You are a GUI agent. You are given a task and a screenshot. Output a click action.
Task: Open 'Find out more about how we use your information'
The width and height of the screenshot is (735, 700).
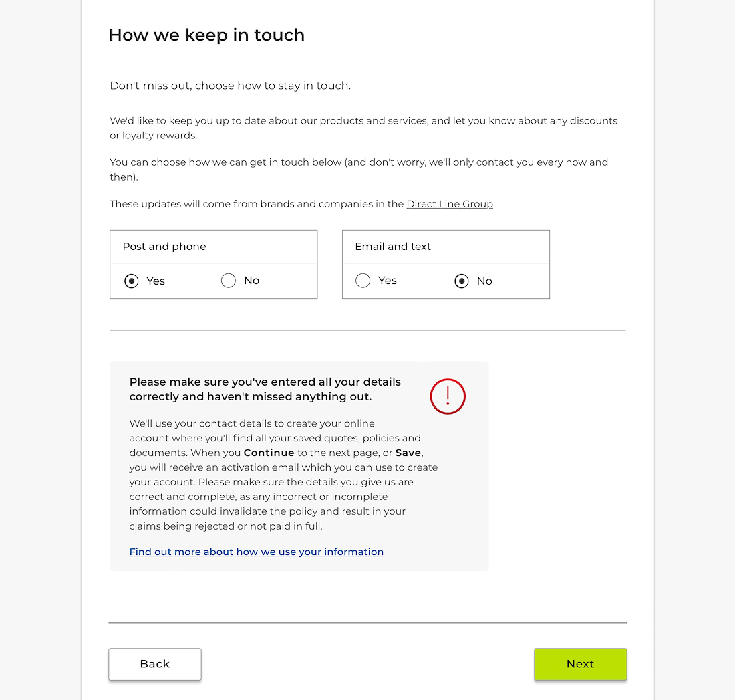pos(257,552)
